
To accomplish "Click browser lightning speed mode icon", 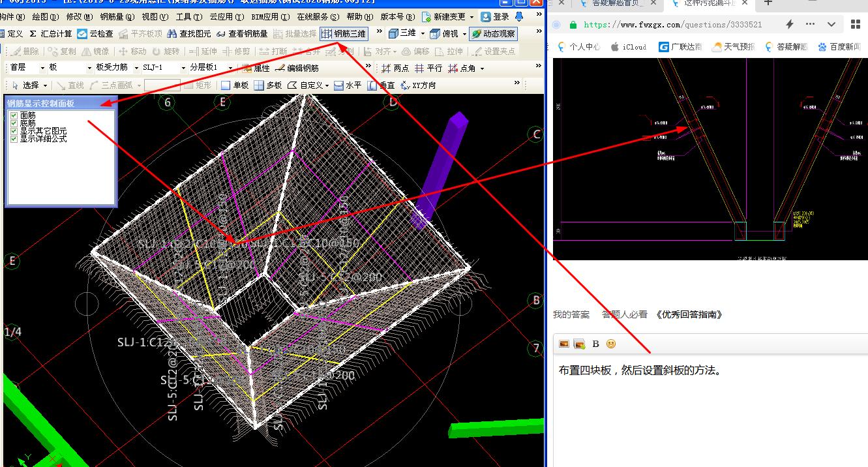I will [x=790, y=24].
